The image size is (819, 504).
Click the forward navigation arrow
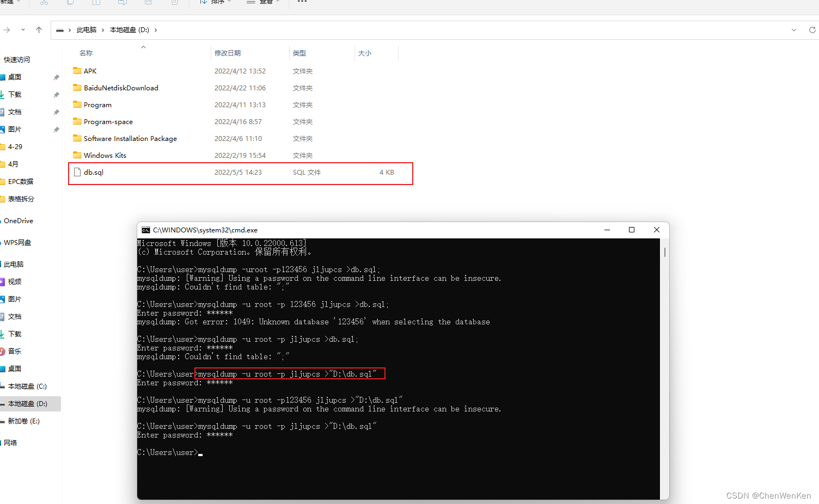click(6, 30)
